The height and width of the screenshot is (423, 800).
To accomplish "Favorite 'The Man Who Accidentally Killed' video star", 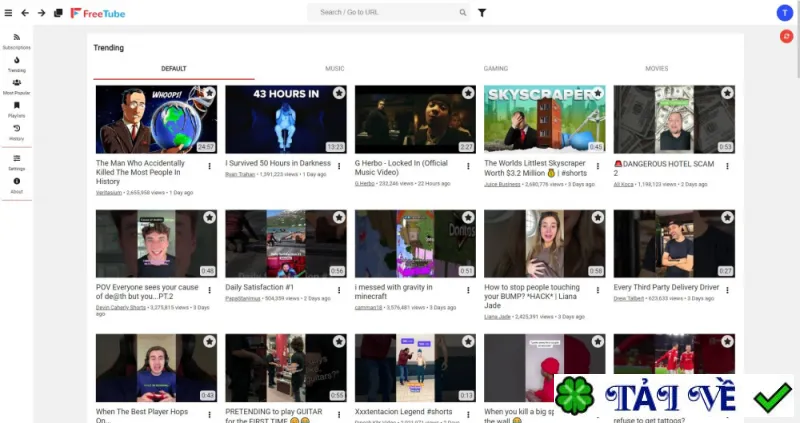I will [210, 93].
